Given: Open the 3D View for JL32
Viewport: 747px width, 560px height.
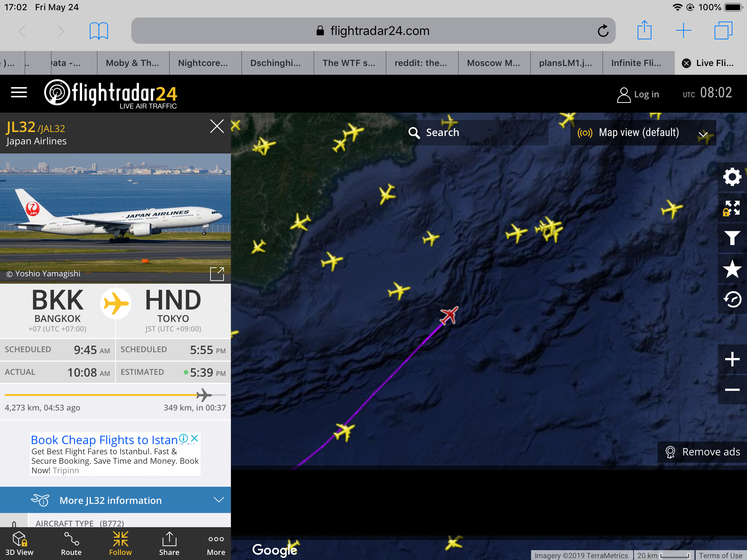Looking at the screenshot, I should point(19,544).
